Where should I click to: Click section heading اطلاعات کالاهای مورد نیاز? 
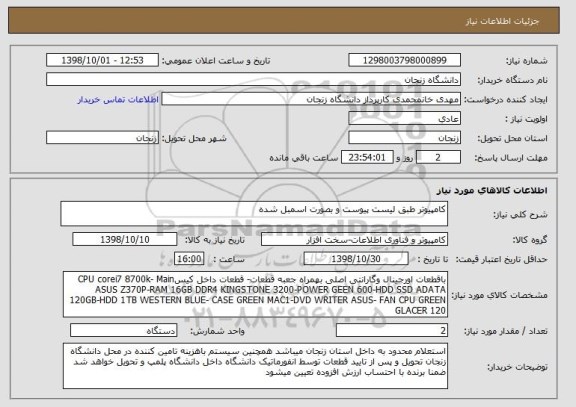[492, 190]
